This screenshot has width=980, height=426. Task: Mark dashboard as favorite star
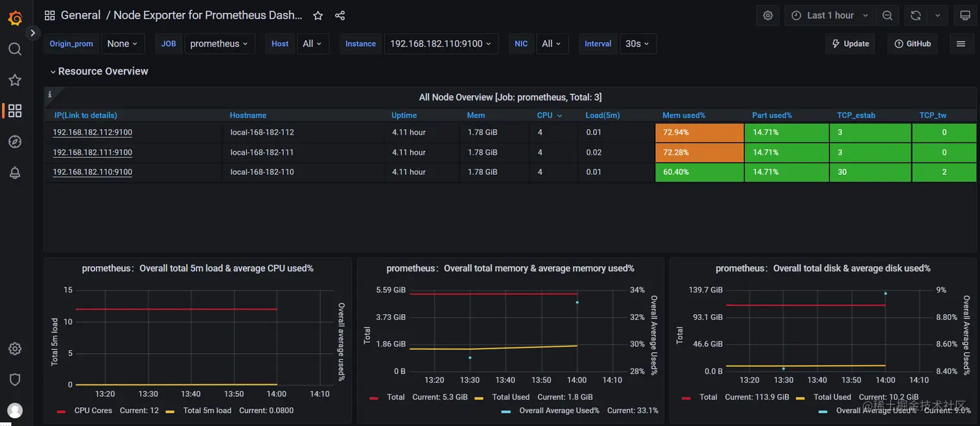[318, 16]
